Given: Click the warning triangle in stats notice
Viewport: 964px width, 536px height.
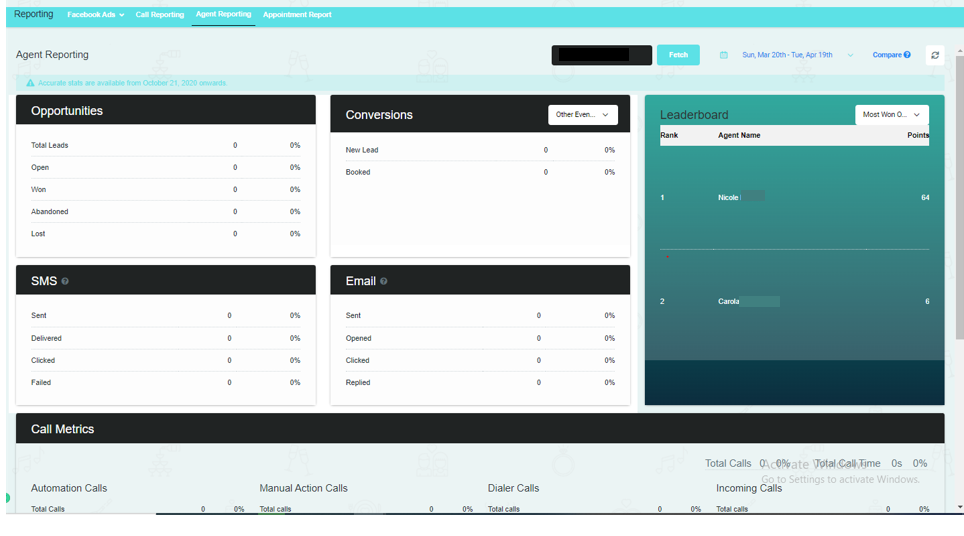Looking at the screenshot, I should (30, 83).
